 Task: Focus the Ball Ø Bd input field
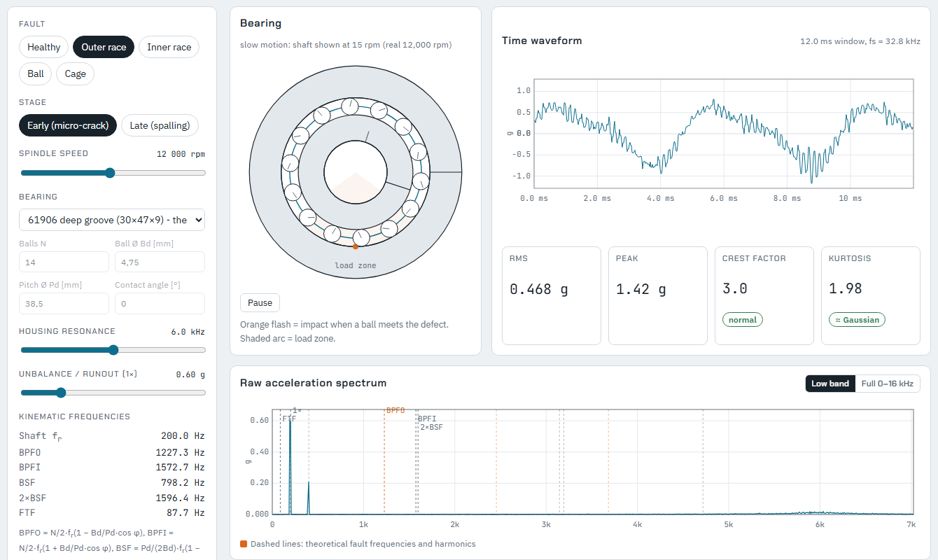160,262
